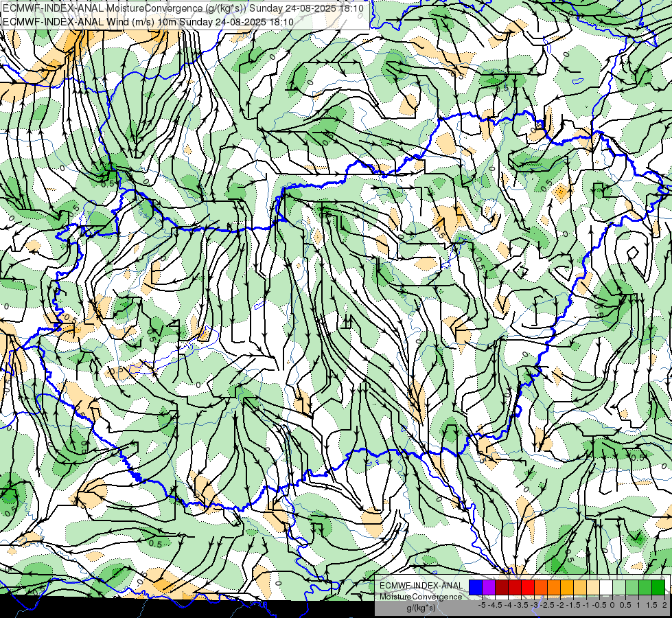Click the medium green swatch between 1 and 1.5
The height and width of the screenshot is (618, 672).
tap(645, 588)
